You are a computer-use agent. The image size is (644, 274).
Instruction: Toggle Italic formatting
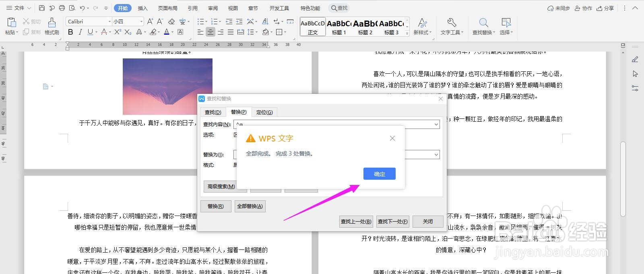point(80,32)
